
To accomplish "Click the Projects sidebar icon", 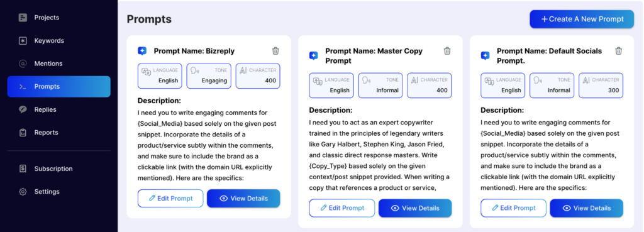I will point(23,18).
